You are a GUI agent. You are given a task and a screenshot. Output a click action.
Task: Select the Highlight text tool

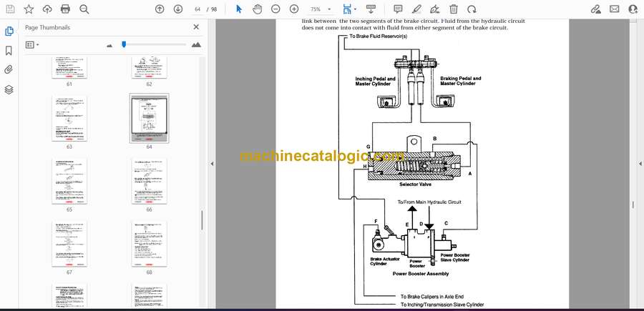coord(416,9)
